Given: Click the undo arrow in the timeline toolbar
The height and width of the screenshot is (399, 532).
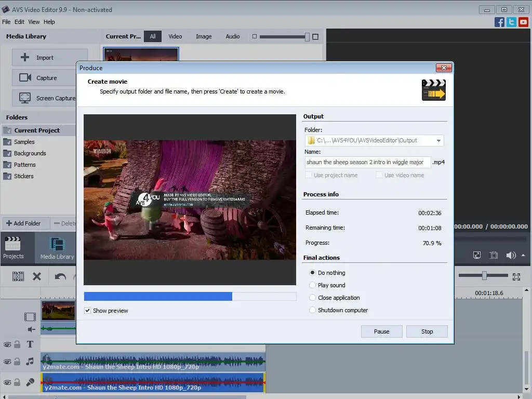Looking at the screenshot, I should (60, 277).
